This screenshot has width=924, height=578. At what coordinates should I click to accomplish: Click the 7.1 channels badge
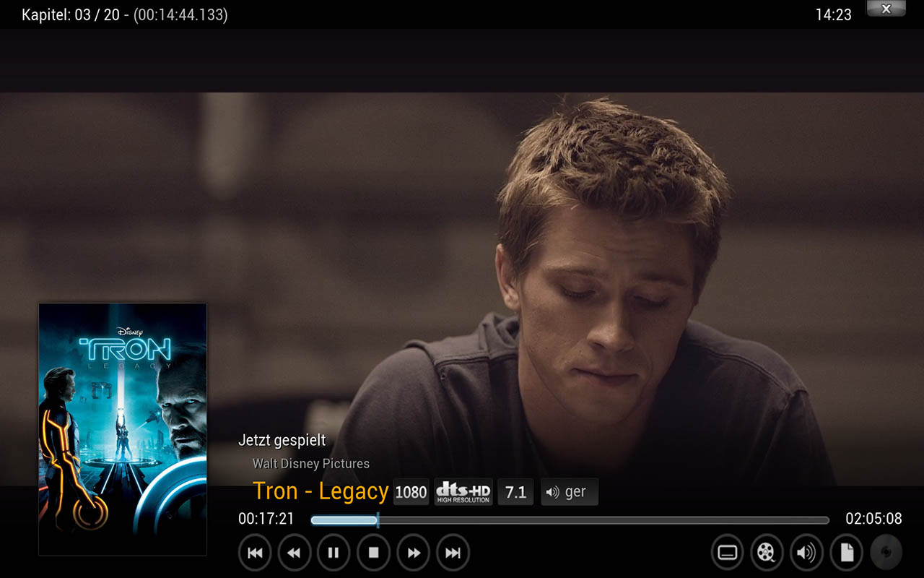[515, 492]
